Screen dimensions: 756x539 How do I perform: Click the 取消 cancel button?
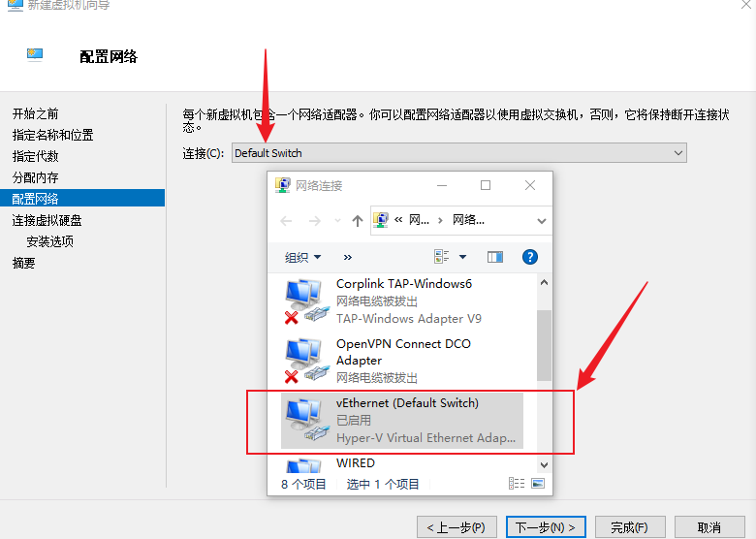point(709,527)
